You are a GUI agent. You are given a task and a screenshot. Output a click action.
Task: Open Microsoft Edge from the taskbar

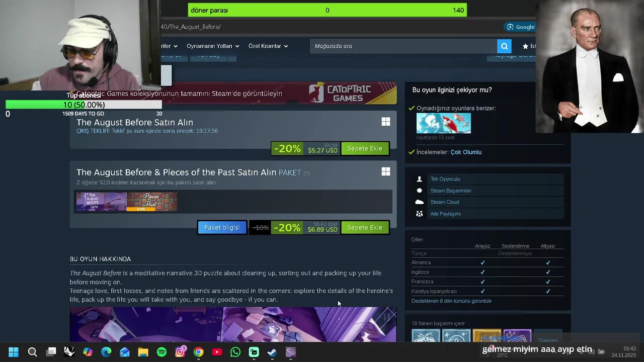point(106,352)
